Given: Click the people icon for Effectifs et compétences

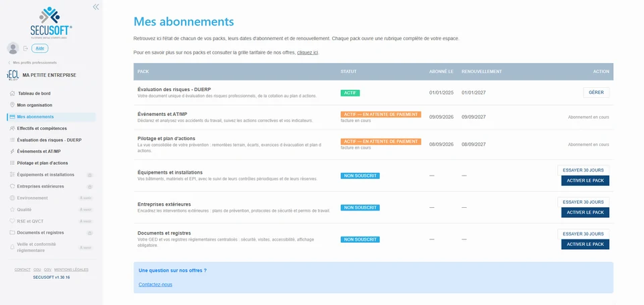Looking at the screenshot, I should (12, 128).
